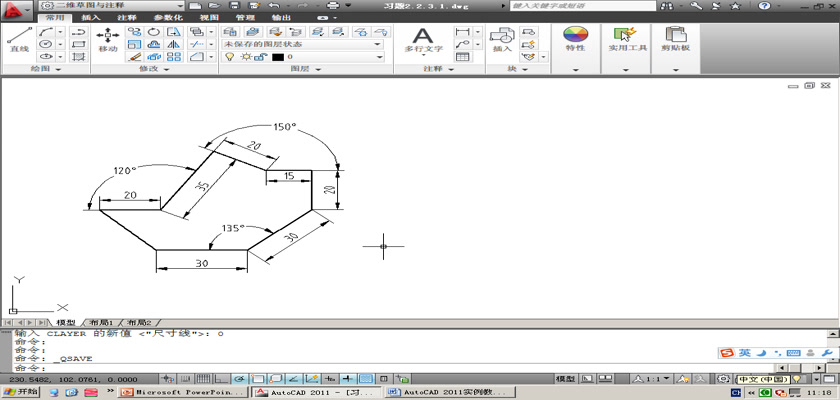This screenshot has height=400, width=840.
Task: Select the Trim tool in Modify panel
Action: pos(197,44)
